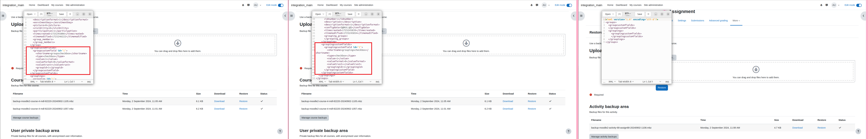Click new document icon in Assignment page editor
Image resolution: width=868 pixels, height=139 pixels.
click(619, 14)
